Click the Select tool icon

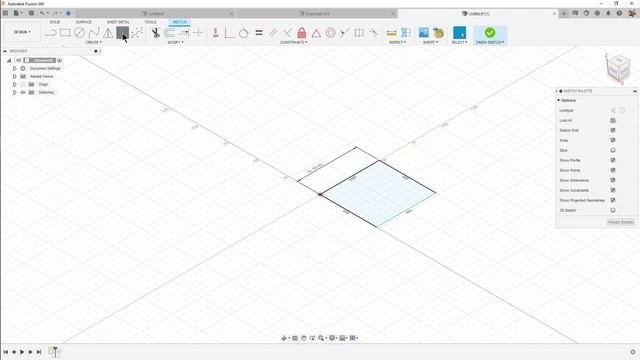pyautogui.click(x=459, y=33)
